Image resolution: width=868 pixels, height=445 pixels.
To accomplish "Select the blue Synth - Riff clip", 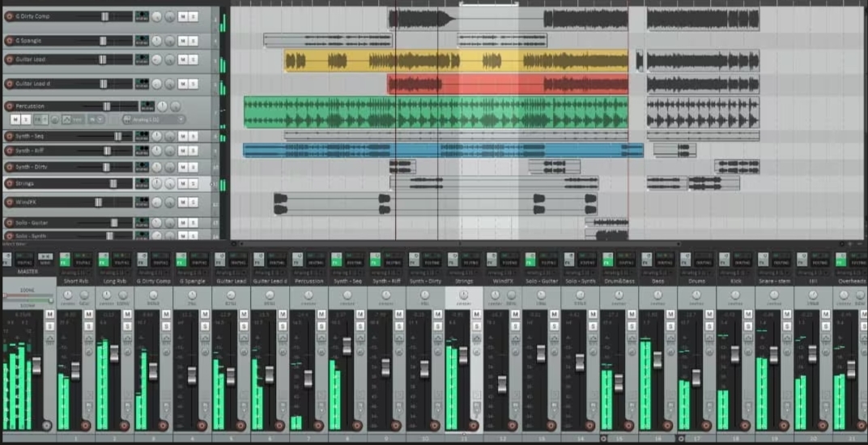I will tap(443, 150).
